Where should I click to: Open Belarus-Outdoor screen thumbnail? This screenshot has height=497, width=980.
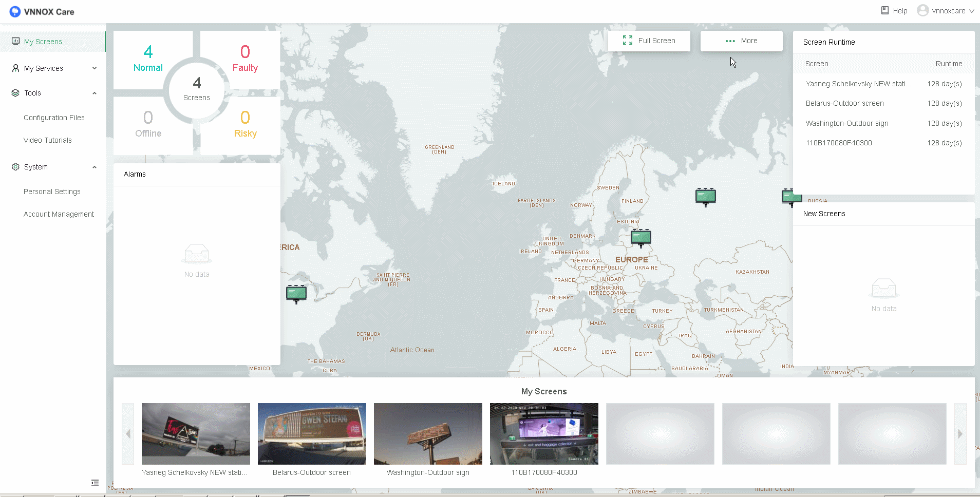(x=312, y=434)
